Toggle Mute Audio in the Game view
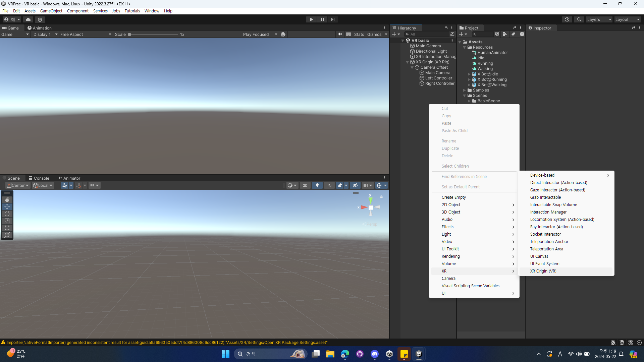 click(340, 34)
